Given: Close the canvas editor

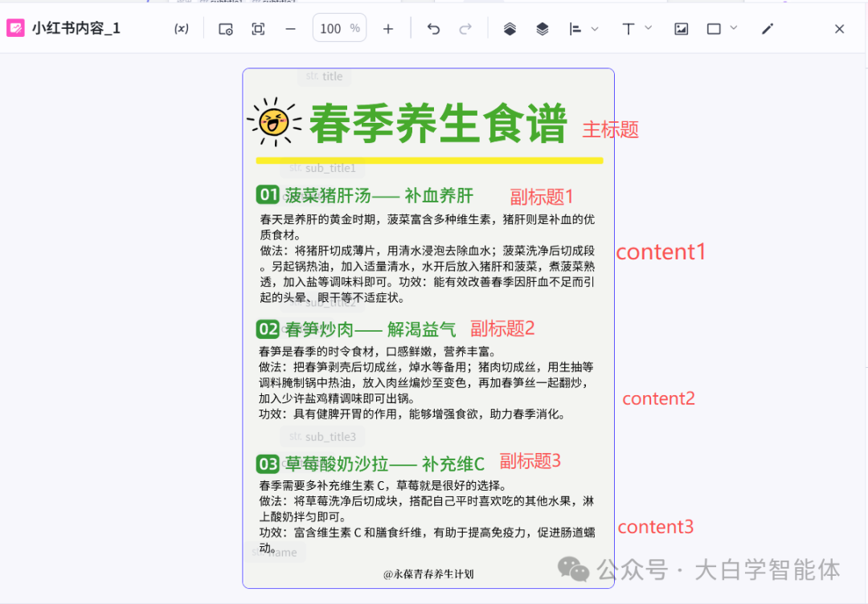Looking at the screenshot, I should pos(839,29).
